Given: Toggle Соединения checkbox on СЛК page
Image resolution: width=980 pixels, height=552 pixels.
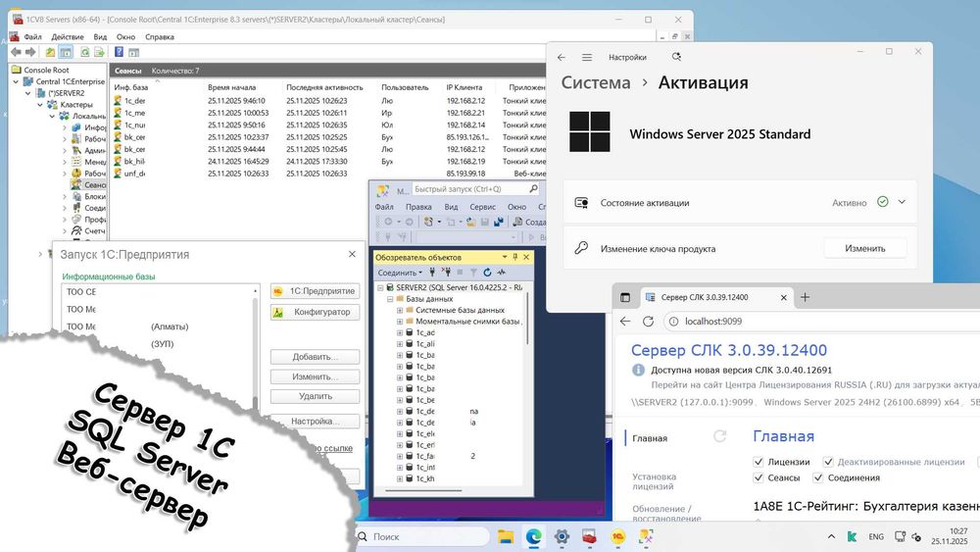Looking at the screenshot, I should tap(818, 477).
